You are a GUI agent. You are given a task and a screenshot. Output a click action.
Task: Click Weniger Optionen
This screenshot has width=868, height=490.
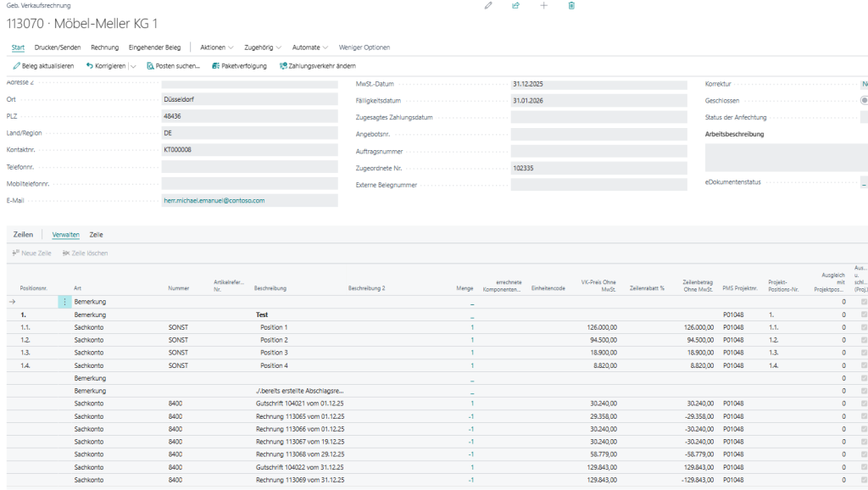click(364, 47)
